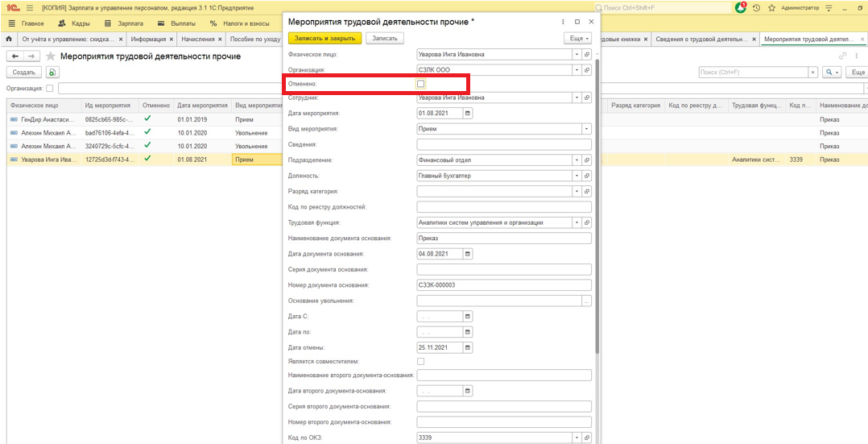The image size is (868, 444).
Task: Enable the Организация filter checkbox in the list
Action: click(x=50, y=88)
